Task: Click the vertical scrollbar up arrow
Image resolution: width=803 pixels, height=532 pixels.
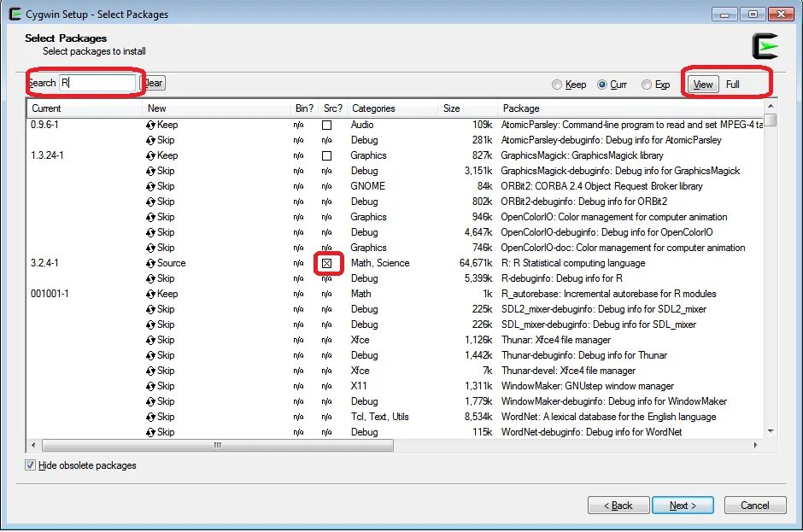Action: point(771,106)
